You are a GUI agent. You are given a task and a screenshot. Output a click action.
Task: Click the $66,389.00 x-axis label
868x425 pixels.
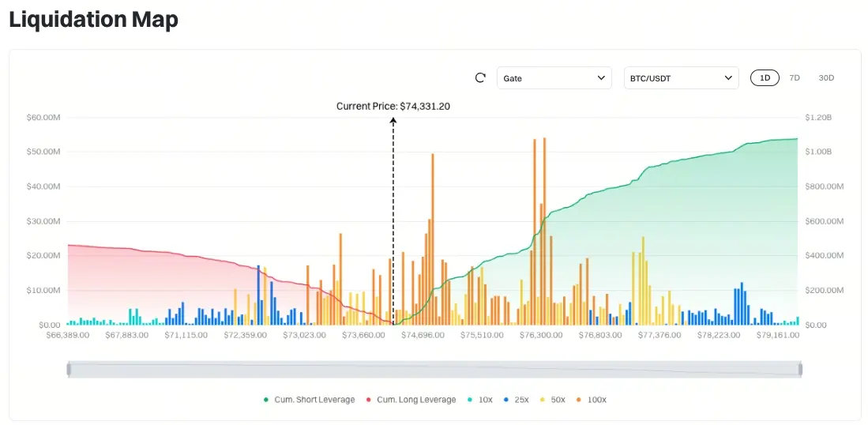(x=67, y=336)
